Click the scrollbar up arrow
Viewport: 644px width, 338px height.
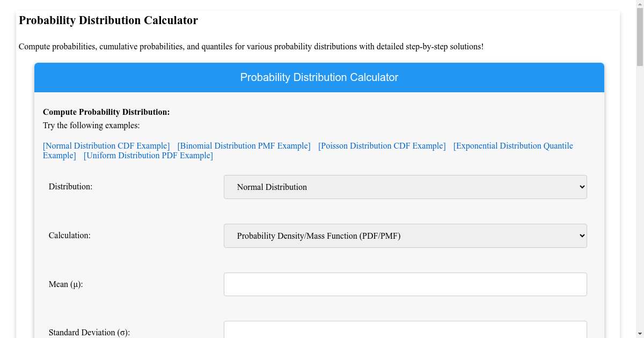pos(639,5)
